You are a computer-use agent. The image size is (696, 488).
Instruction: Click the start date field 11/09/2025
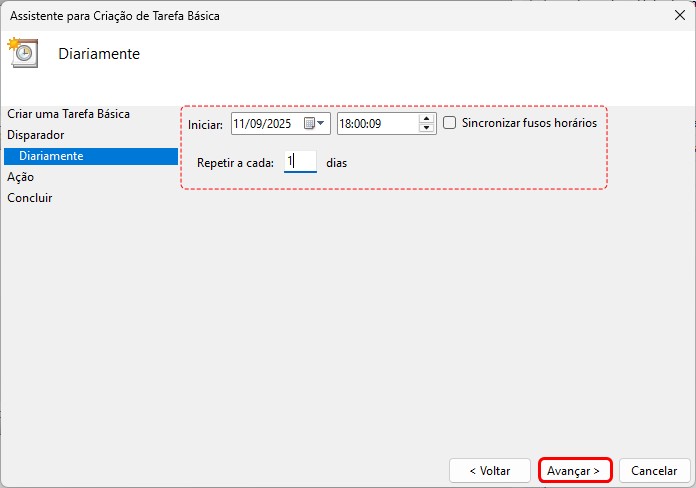(265, 123)
